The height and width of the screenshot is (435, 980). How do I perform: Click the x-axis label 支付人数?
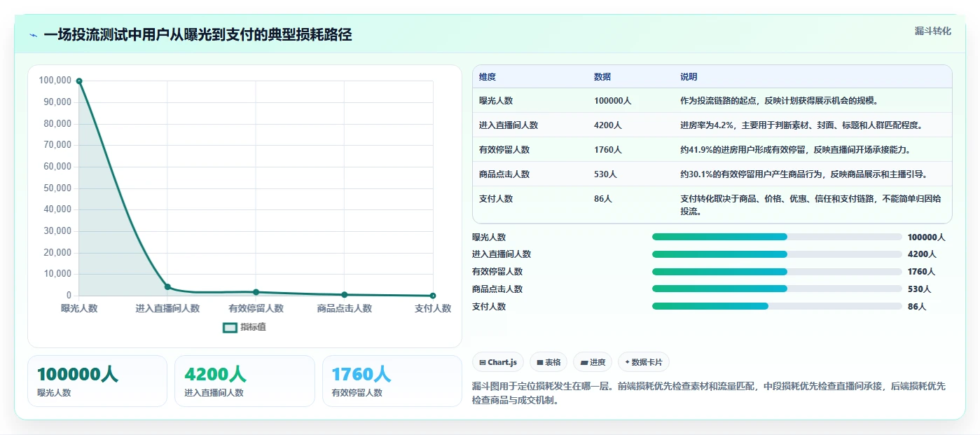coord(432,308)
